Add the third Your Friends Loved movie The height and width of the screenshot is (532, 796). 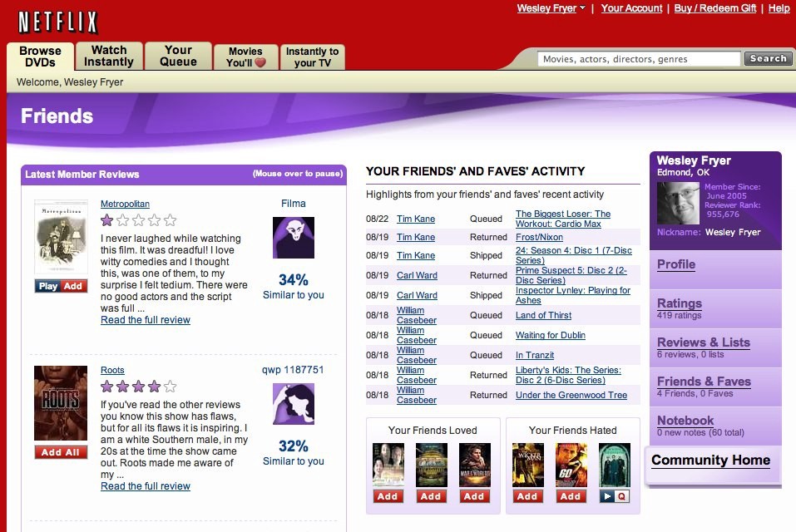click(x=475, y=496)
